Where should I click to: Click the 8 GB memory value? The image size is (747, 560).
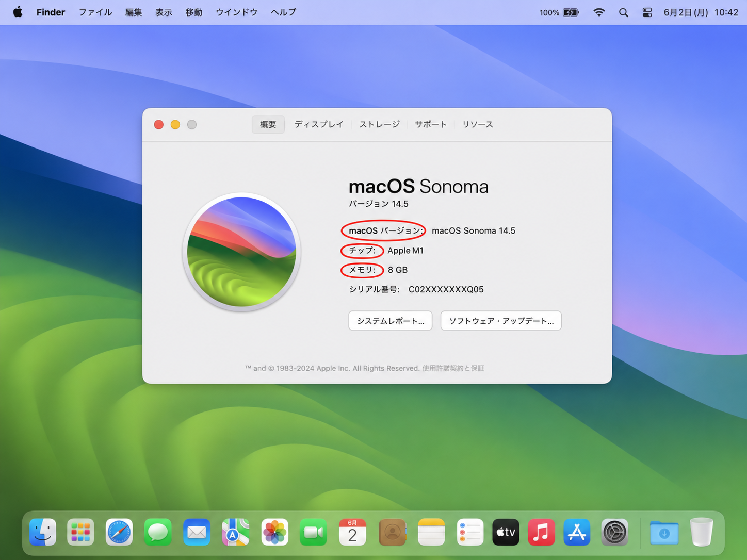point(398,270)
